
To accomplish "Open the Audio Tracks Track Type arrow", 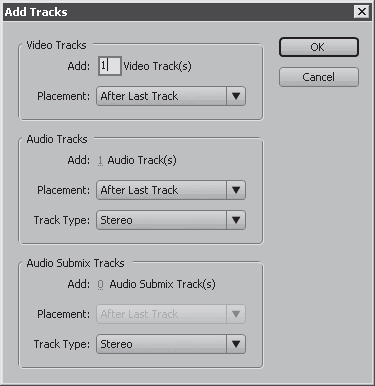I will (x=236, y=220).
